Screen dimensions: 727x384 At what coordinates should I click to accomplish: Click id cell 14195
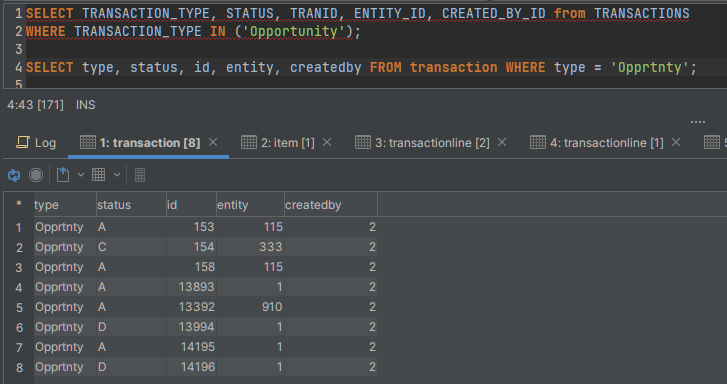pyautogui.click(x=191, y=346)
